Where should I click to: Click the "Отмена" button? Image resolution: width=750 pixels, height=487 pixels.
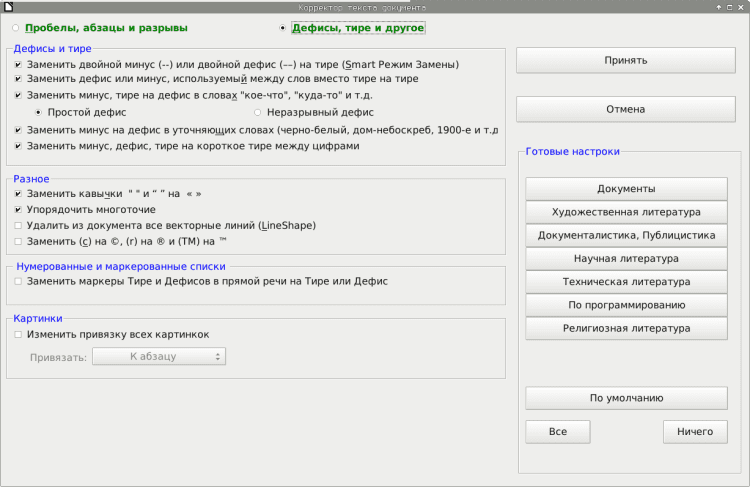point(626,109)
